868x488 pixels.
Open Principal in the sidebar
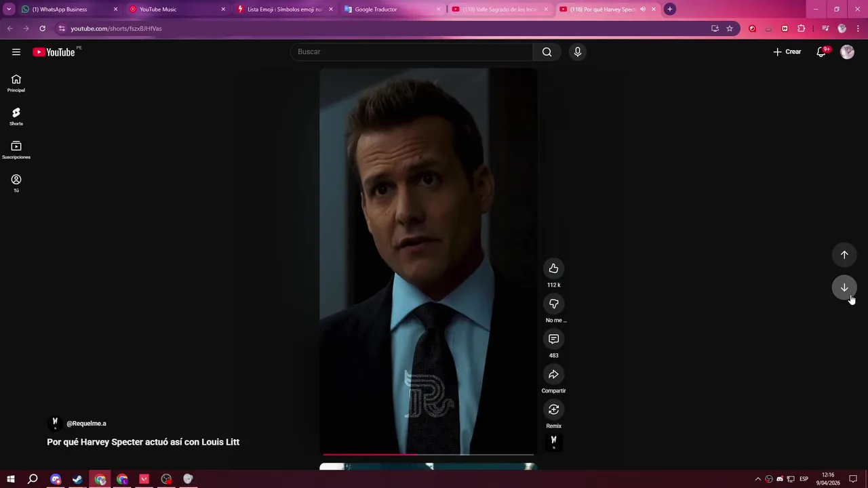pyautogui.click(x=16, y=83)
